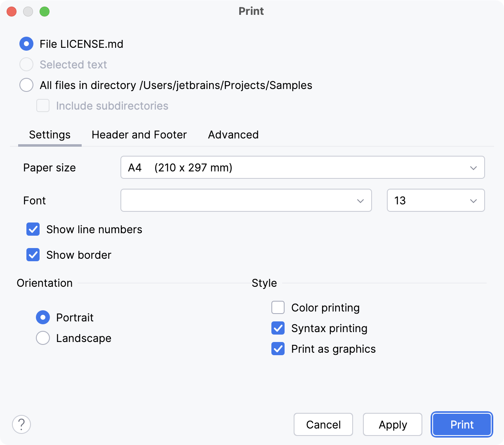Image resolution: width=504 pixels, height=445 pixels.
Task: Disable Print as graphics
Action: (278, 349)
